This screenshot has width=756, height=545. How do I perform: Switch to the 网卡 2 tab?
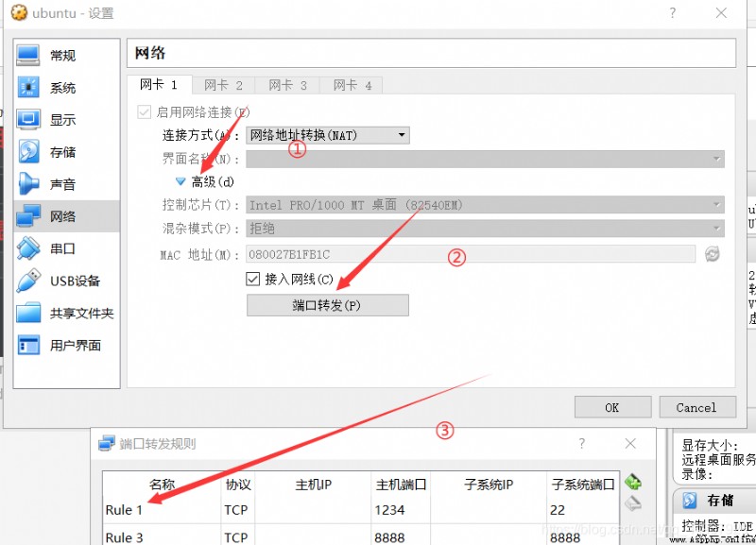(x=223, y=85)
